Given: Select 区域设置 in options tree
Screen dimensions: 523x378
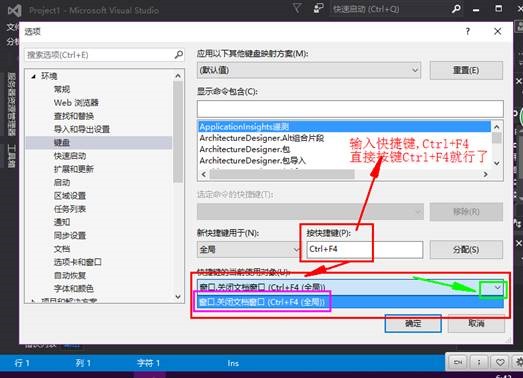Looking at the screenshot, I should [x=70, y=196].
